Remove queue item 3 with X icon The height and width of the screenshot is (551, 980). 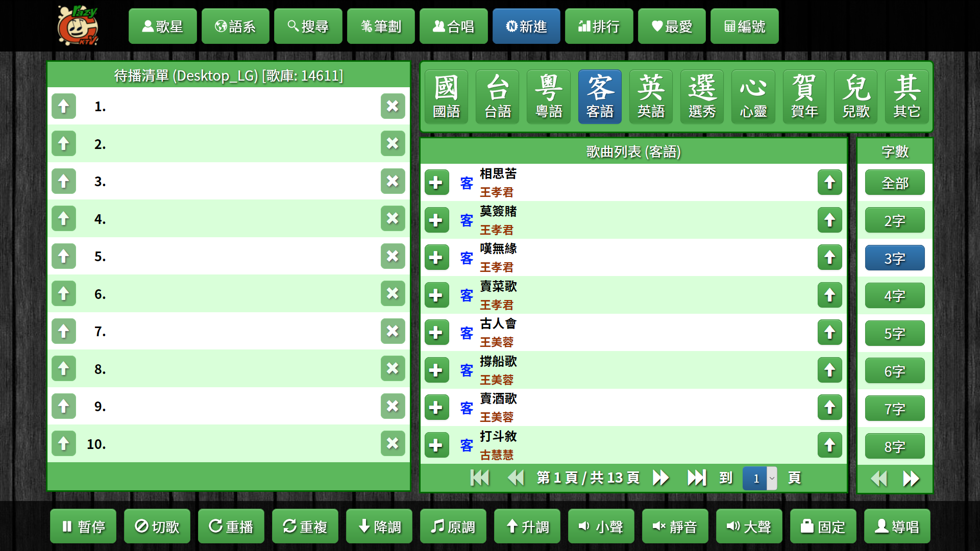[x=393, y=181]
